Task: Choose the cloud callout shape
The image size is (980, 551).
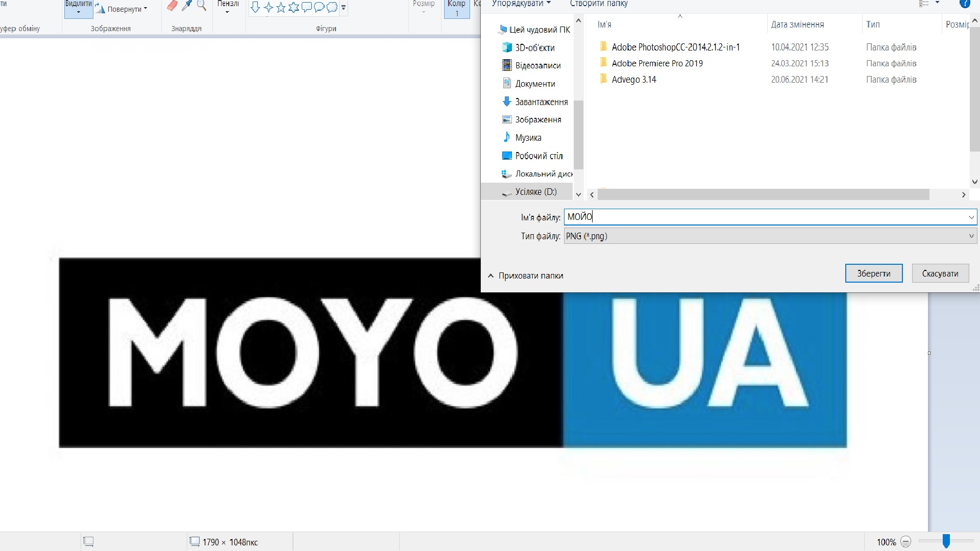Action: 332,7
